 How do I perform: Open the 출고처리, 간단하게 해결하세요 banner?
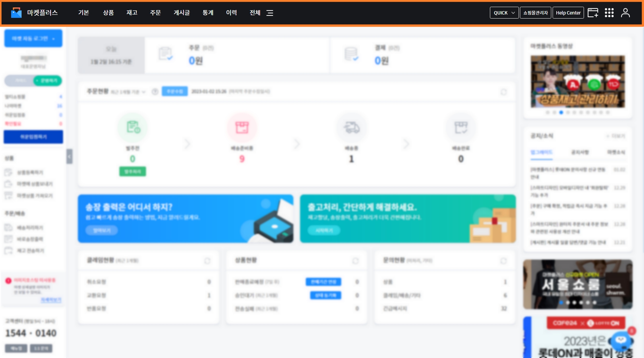(x=408, y=218)
